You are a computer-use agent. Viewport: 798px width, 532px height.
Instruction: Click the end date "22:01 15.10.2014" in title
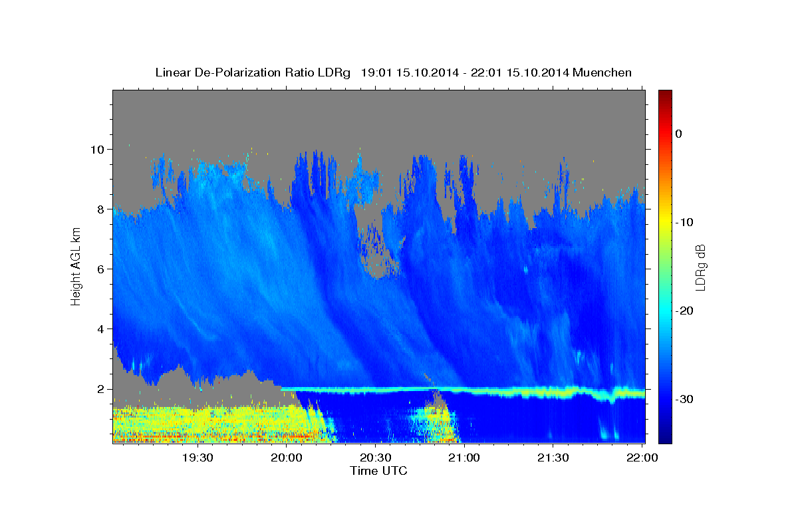point(520,72)
